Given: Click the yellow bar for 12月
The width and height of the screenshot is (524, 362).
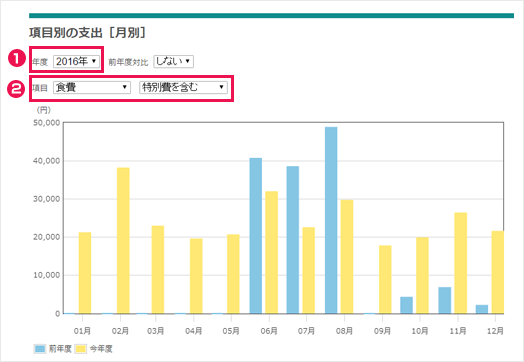Looking at the screenshot, I should point(498,272).
